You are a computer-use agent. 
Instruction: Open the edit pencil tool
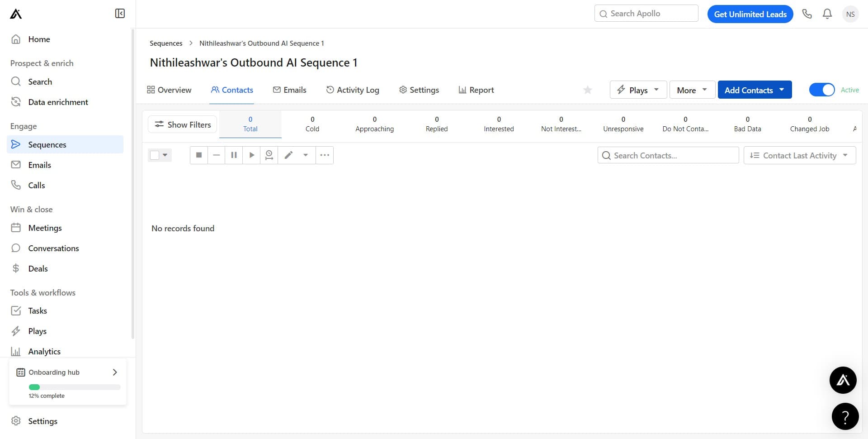click(288, 155)
